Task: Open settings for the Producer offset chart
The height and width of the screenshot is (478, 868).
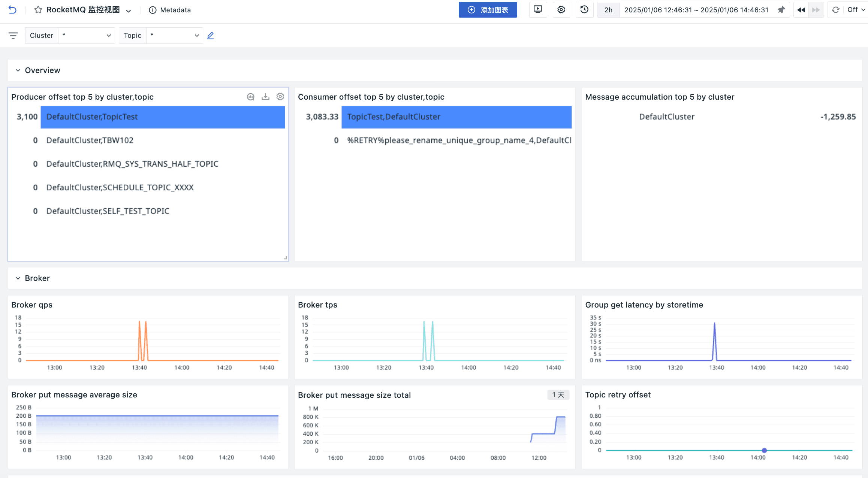Action: pos(280,96)
